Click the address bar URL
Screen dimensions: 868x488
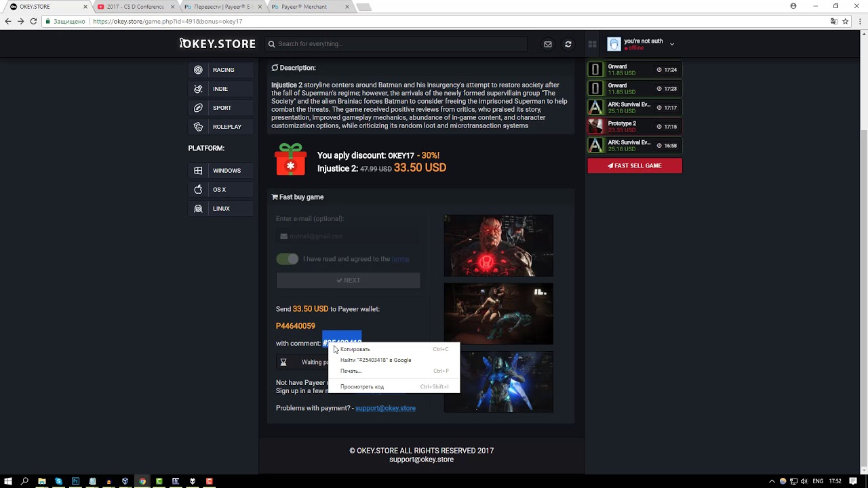click(x=167, y=21)
